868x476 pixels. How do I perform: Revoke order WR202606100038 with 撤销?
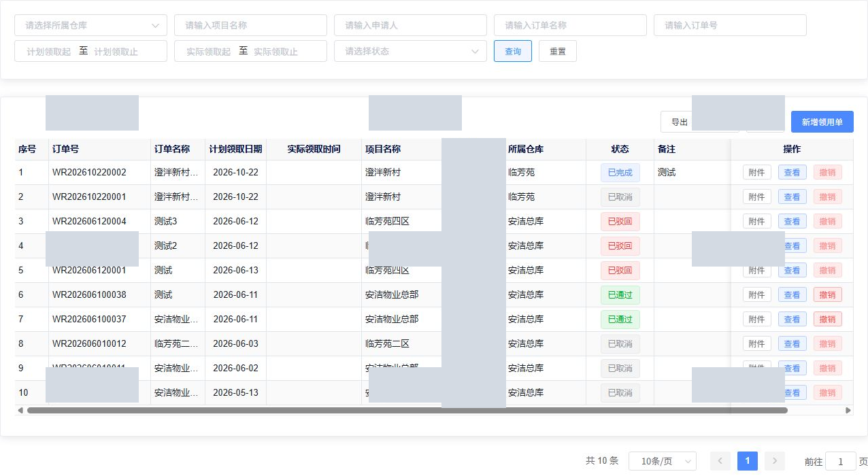pyautogui.click(x=828, y=295)
